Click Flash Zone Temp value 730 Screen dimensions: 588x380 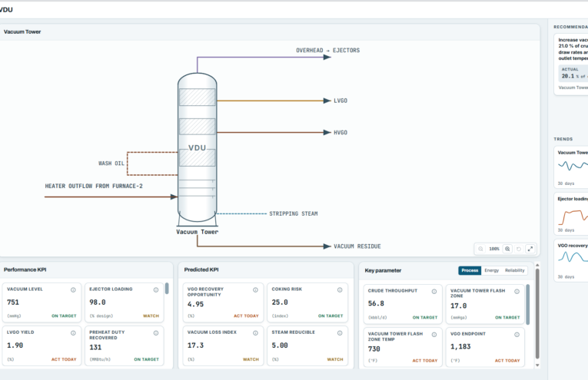pos(374,349)
